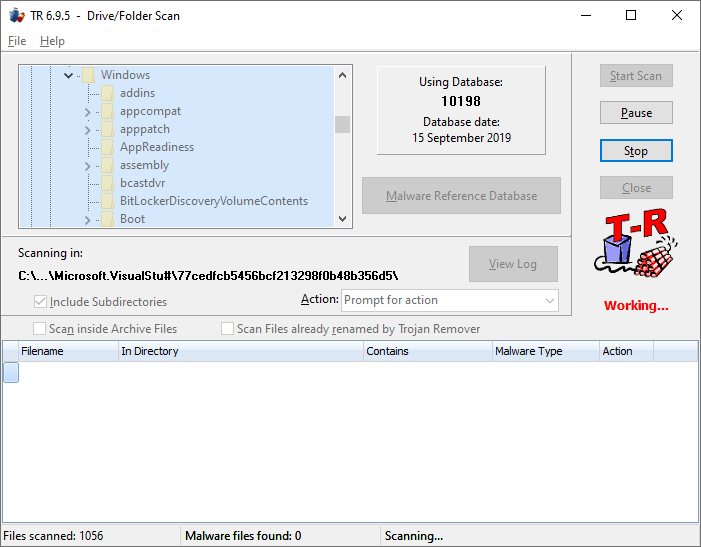Click Malware files found: 0 status

(243, 536)
